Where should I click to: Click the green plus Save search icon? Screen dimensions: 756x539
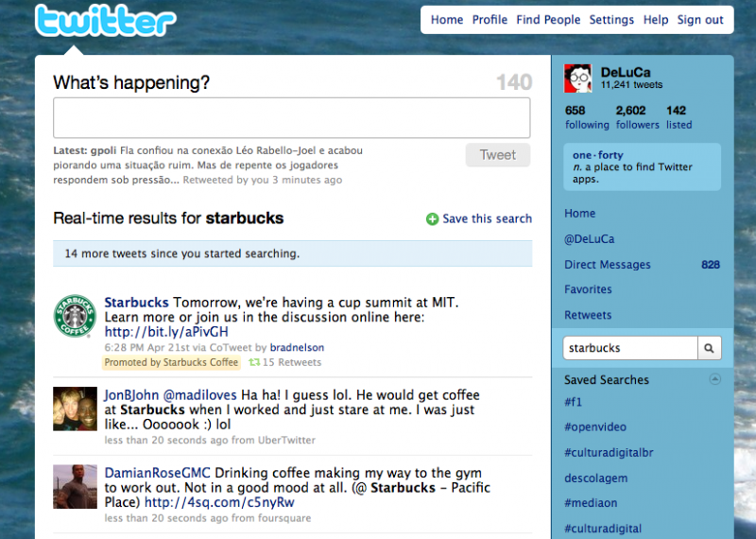pyautogui.click(x=432, y=219)
